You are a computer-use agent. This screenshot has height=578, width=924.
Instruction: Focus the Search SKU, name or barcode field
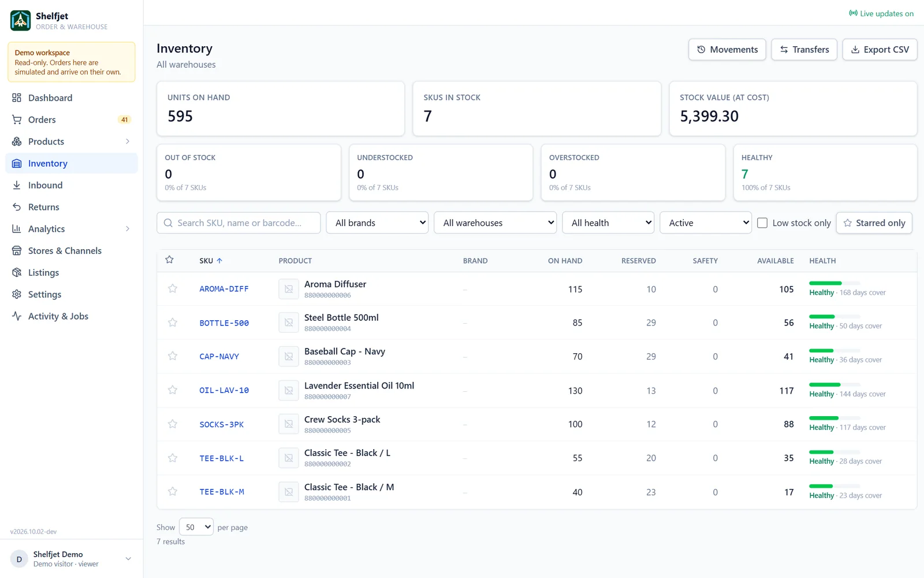(x=239, y=223)
